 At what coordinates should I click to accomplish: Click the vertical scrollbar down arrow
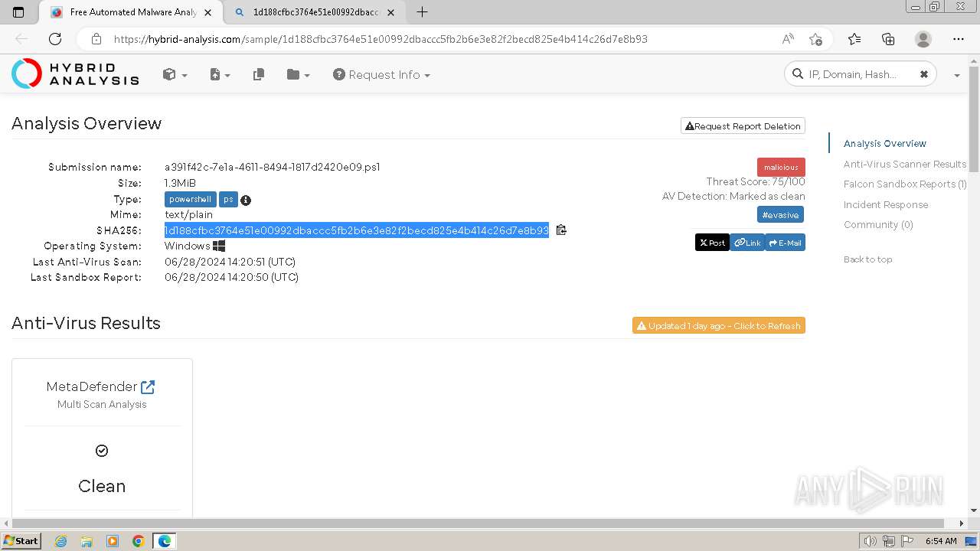(x=974, y=510)
